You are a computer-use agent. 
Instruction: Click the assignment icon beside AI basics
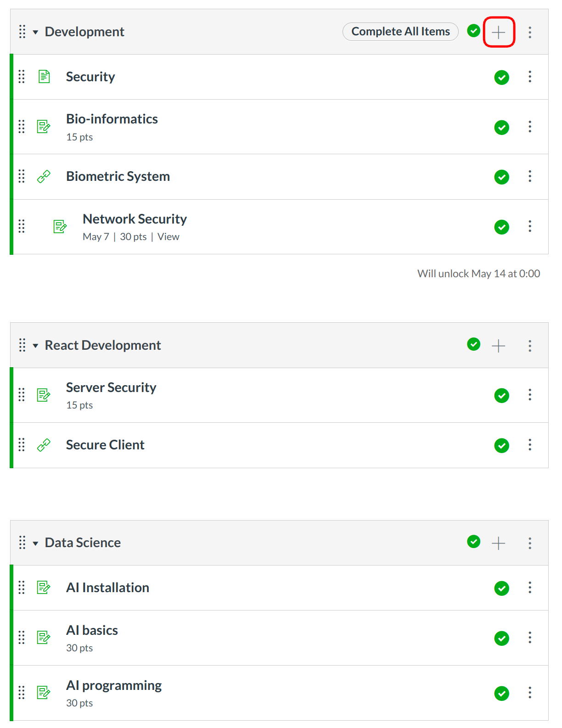[x=44, y=638]
